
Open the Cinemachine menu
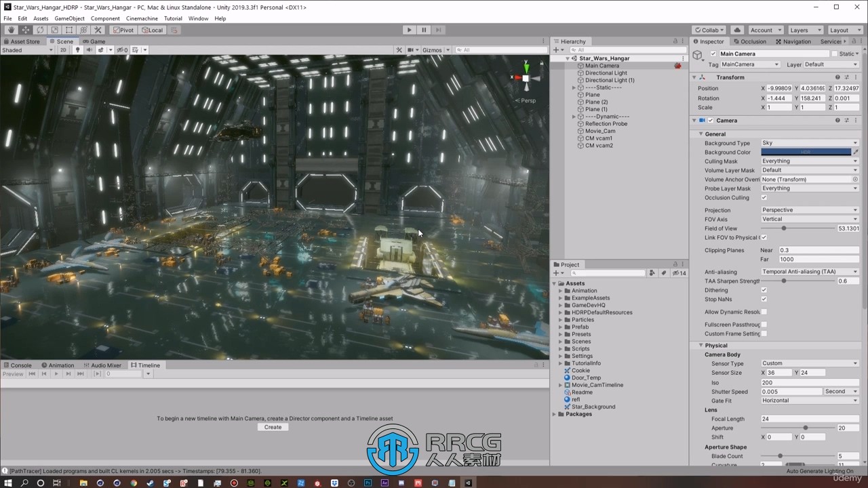click(142, 18)
